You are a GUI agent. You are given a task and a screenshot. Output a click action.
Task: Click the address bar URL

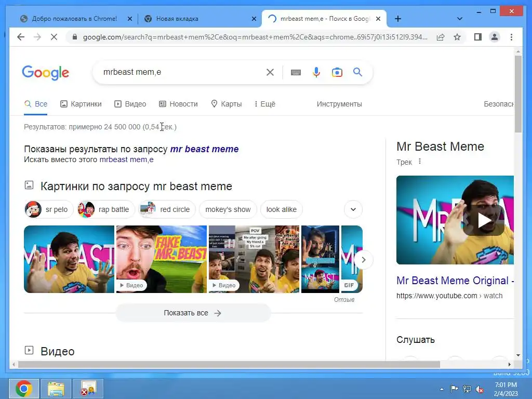(x=255, y=37)
